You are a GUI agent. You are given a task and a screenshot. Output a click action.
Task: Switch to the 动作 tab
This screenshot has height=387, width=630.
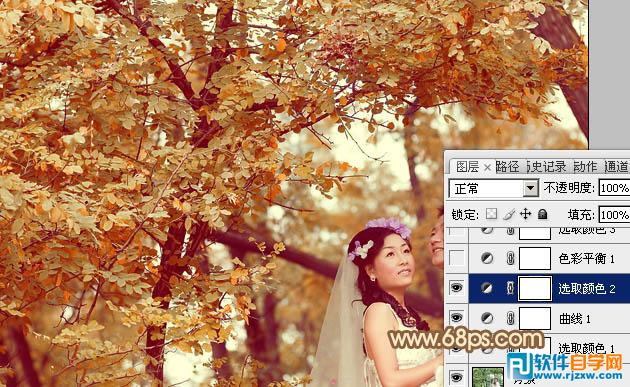point(585,167)
